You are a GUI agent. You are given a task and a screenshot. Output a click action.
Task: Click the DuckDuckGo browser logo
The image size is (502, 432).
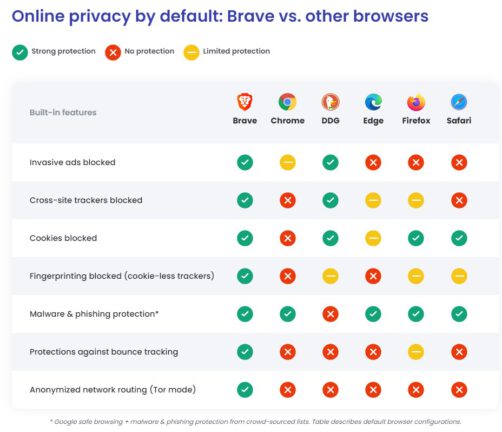pyautogui.click(x=330, y=102)
